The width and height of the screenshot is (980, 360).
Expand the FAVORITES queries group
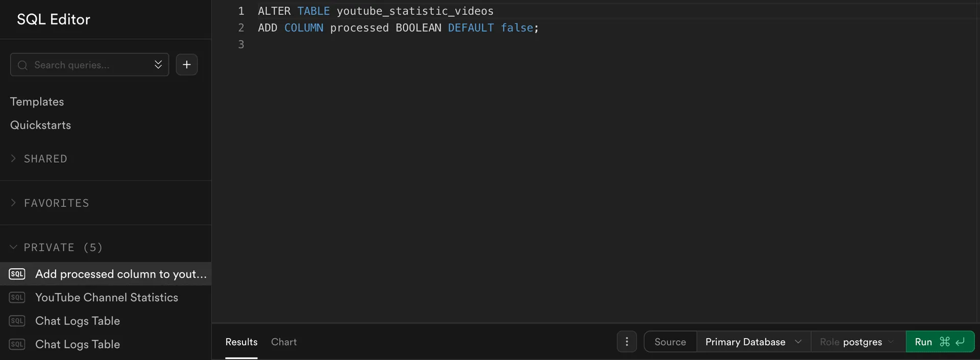point(50,203)
